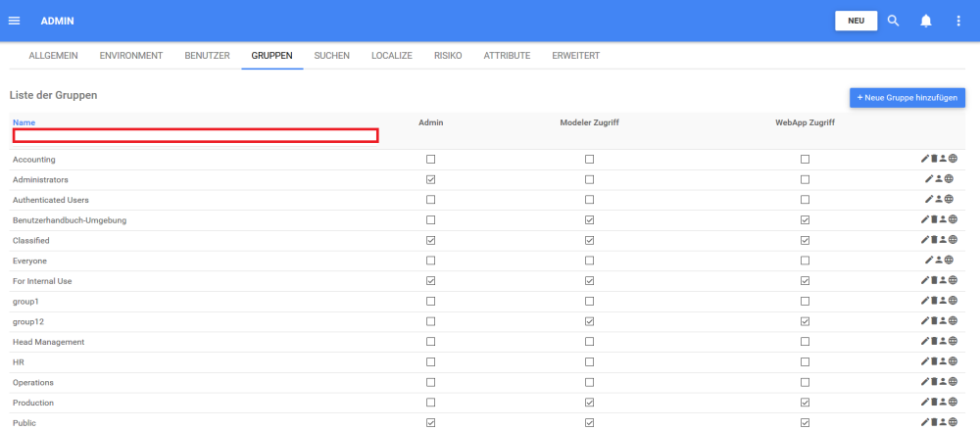Open Administrators members via person icon
The height and width of the screenshot is (430, 980).
coord(939,179)
